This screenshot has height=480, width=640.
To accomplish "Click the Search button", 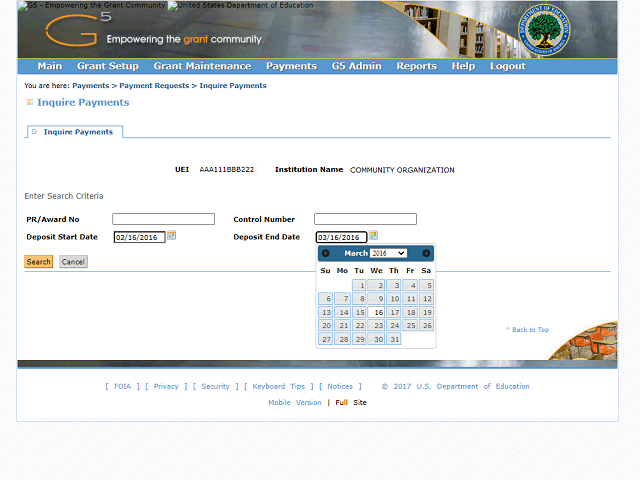I will point(39,262).
